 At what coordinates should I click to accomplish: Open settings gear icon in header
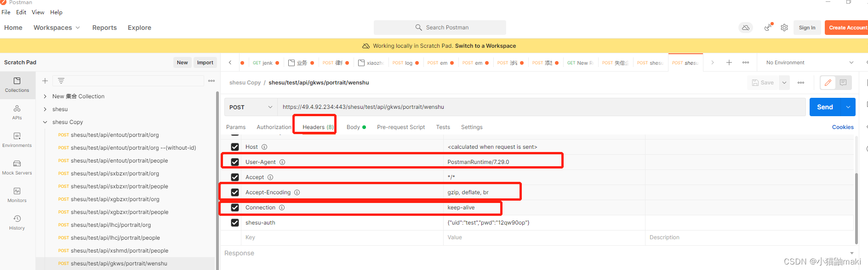pos(784,28)
